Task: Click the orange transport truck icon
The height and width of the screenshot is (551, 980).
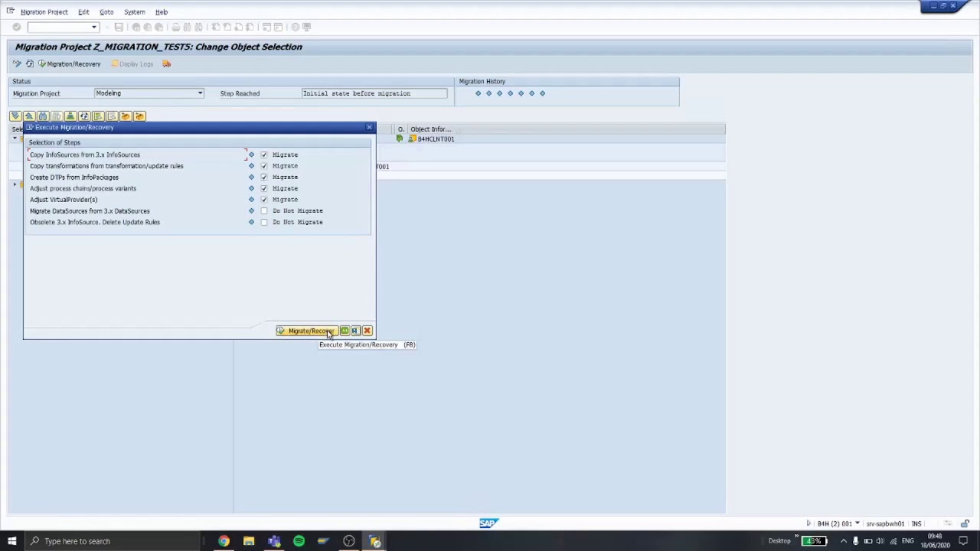Action: tap(167, 64)
